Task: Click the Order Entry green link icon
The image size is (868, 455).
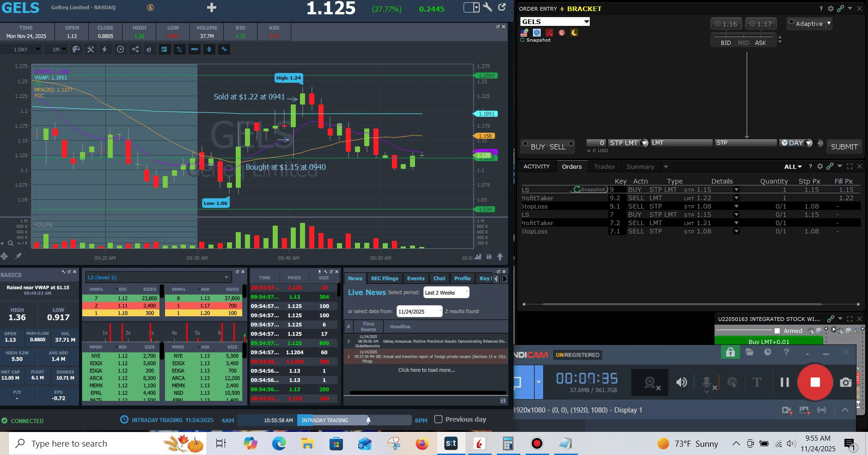Action: pyautogui.click(x=840, y=8)
